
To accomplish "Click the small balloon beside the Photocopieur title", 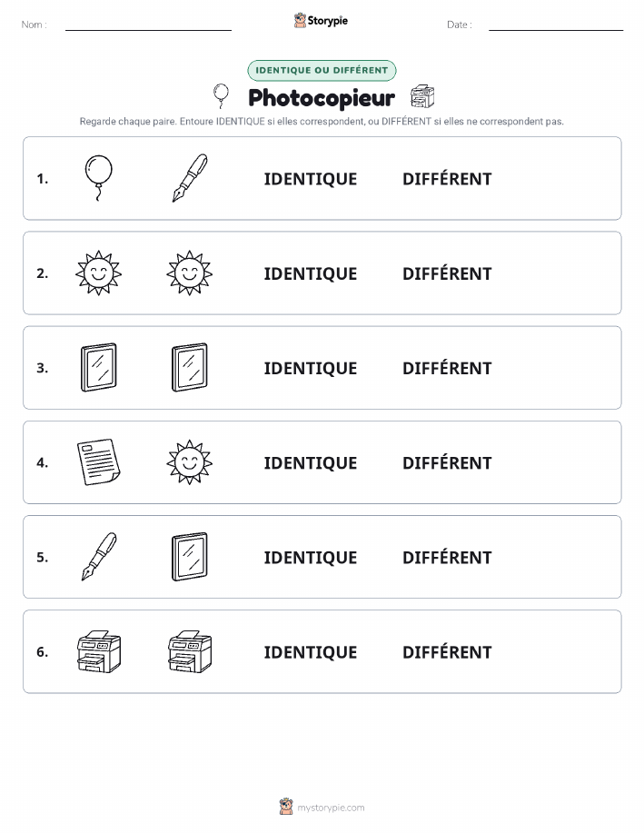I will click(221, 96).
